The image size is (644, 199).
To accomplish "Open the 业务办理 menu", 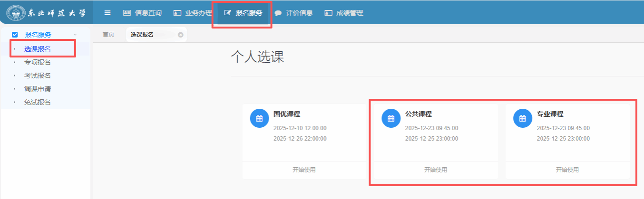I will point(192,13).
